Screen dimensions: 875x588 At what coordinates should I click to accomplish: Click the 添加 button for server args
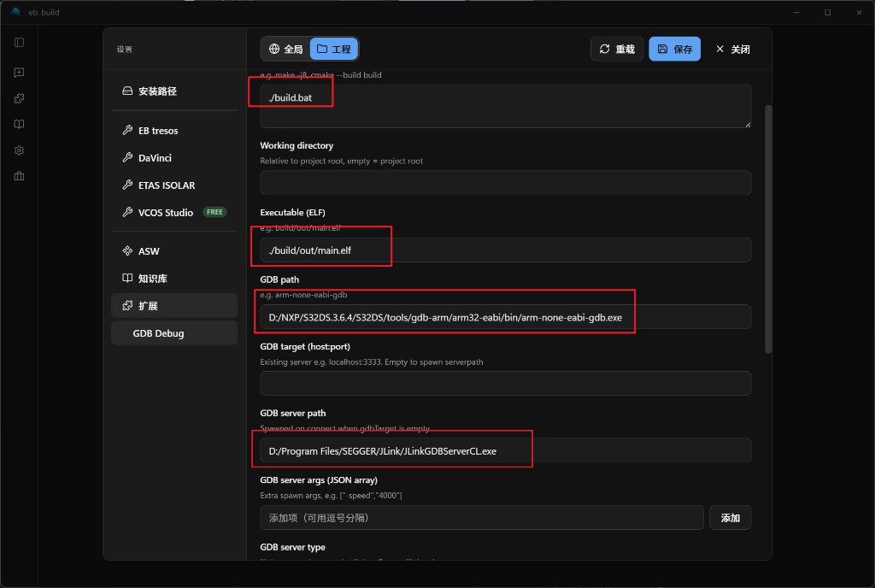point(731,518)
